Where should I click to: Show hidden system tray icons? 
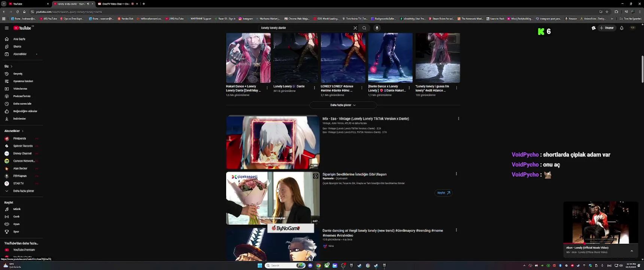(x=524, y=265)
